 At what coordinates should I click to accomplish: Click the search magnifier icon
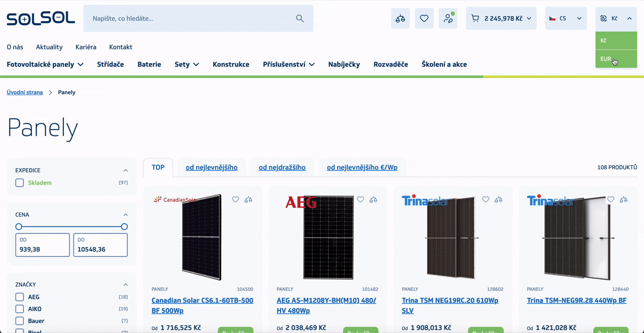click(300, 19)
